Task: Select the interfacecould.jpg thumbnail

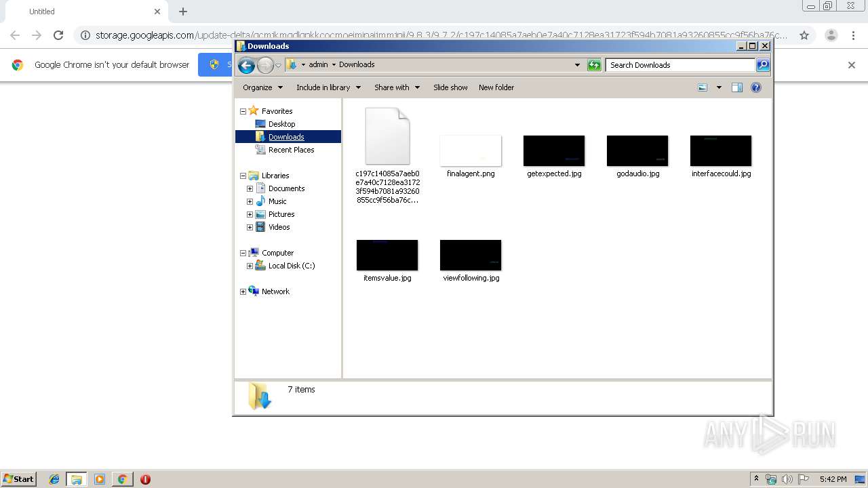Action: tap(721, 150)
